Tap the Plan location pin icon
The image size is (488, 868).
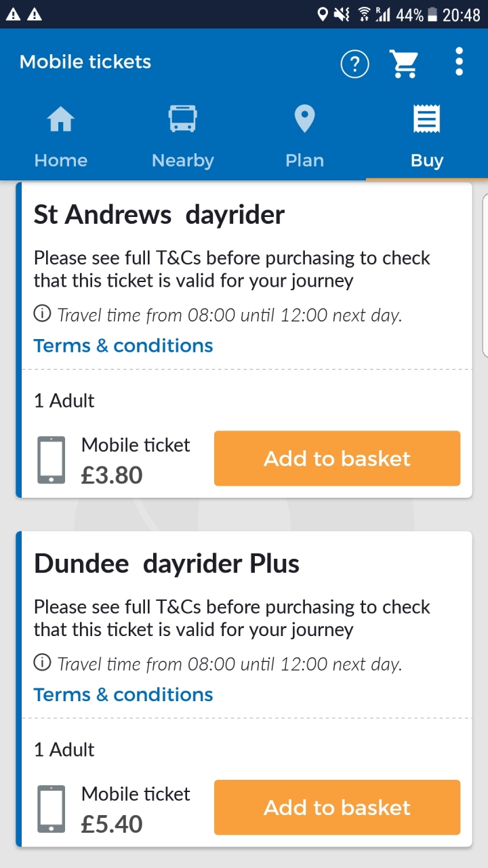[x=304, y=119]
